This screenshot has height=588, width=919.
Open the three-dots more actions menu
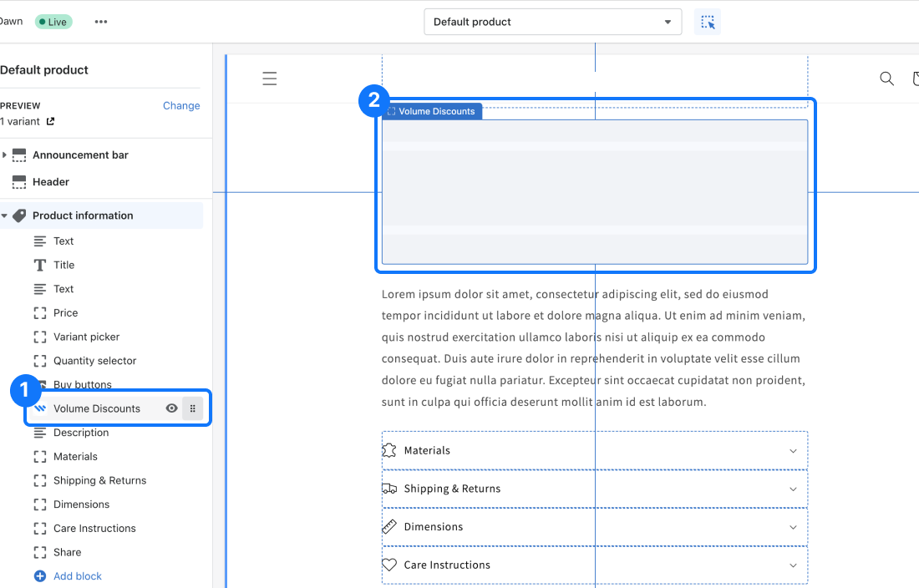pyautogui.click(x=101, y=22)
